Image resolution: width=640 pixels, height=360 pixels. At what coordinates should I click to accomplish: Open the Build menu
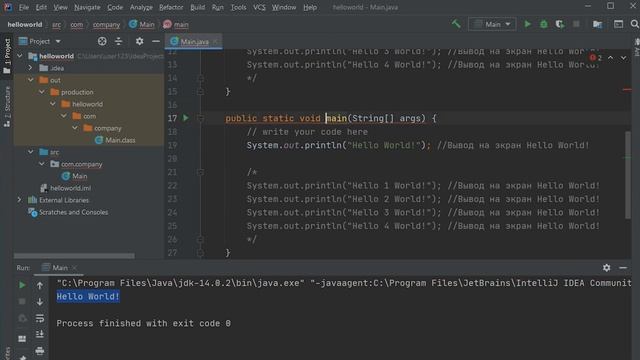point(198,7)
